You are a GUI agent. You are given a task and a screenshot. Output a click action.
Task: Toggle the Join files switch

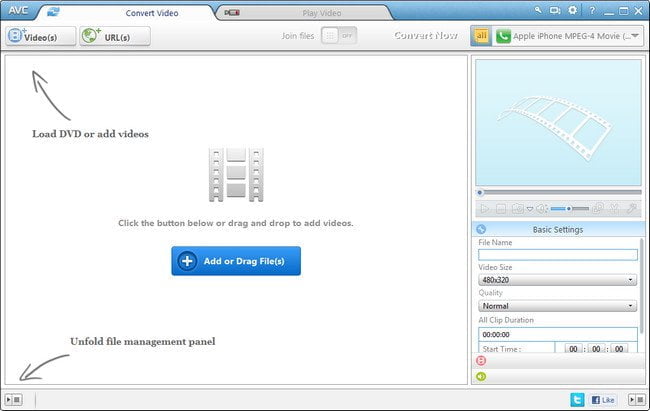[x=340, y=36]
